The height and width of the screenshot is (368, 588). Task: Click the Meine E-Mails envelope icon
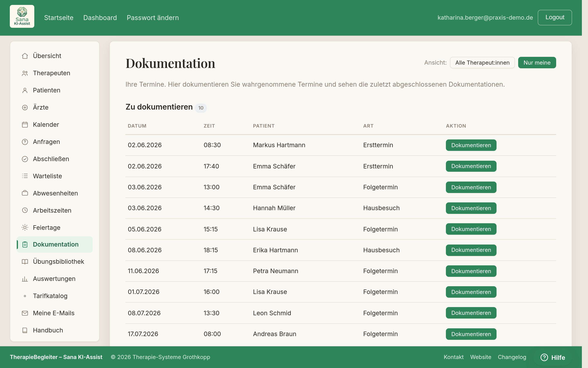click(25, 313)
